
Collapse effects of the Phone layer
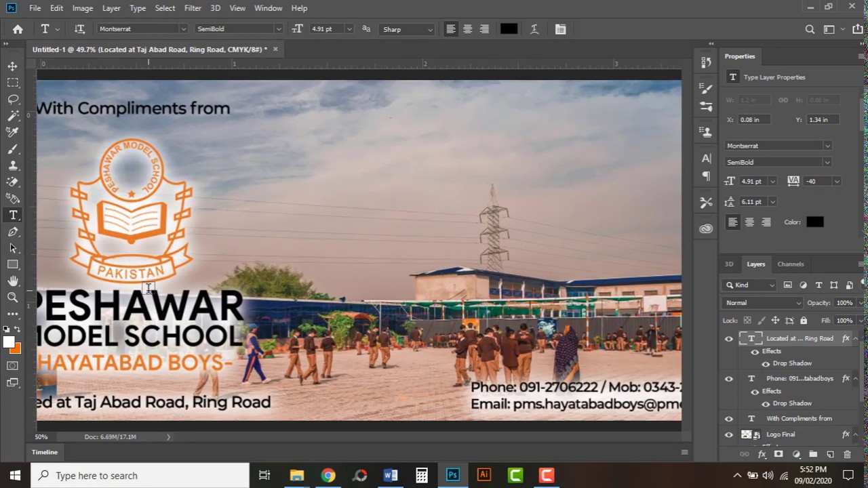point(856,379)
